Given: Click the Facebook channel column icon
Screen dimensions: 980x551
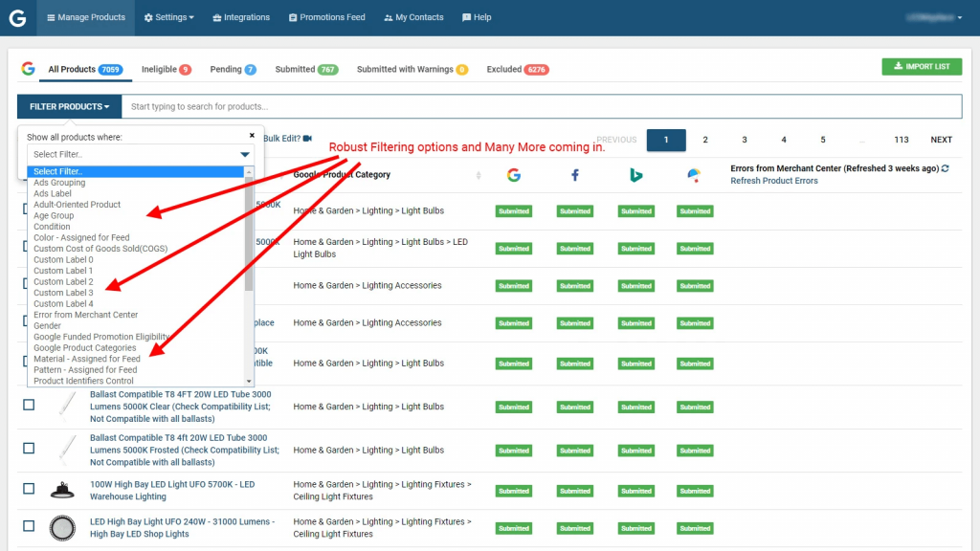Looking at the screenshot, I should (575, 175).
